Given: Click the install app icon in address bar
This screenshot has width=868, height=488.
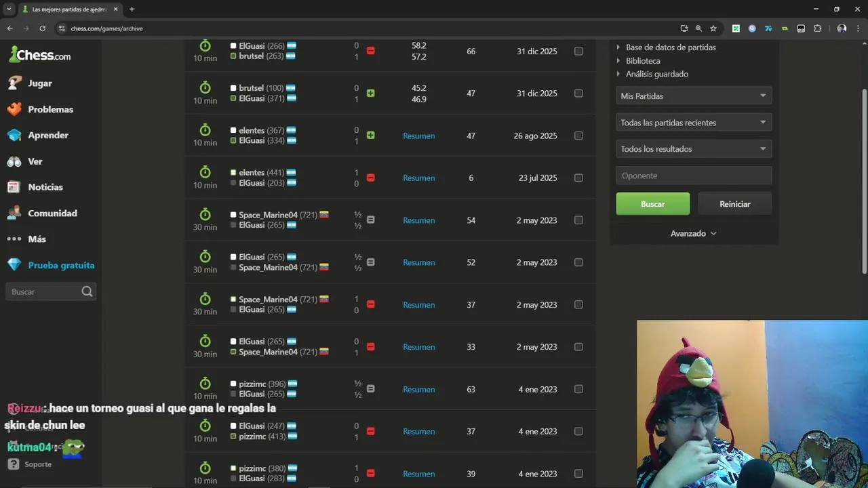Looking at the screenshot, I should coord(684,28).
